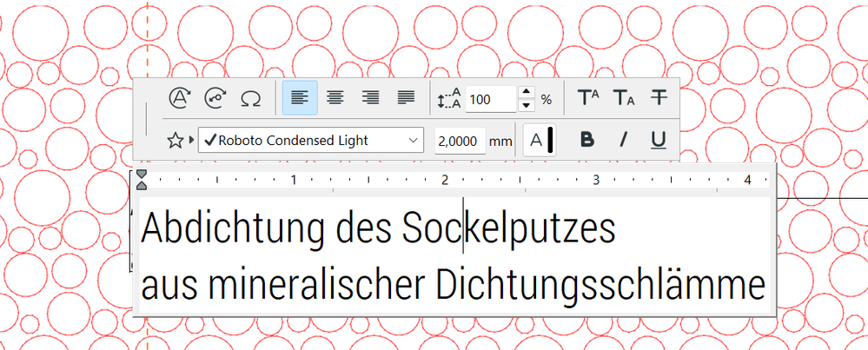Set right text alignment

click(370, 98)
